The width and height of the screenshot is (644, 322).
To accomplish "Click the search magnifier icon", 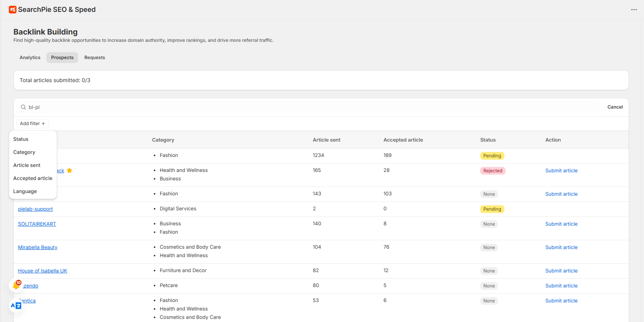I will (23, 107).
